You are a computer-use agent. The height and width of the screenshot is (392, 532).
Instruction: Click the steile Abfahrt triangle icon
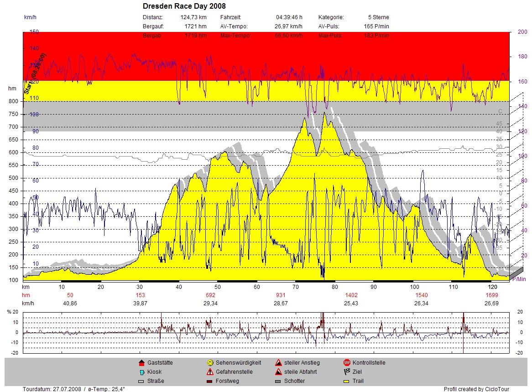click(x=278, y=372)
